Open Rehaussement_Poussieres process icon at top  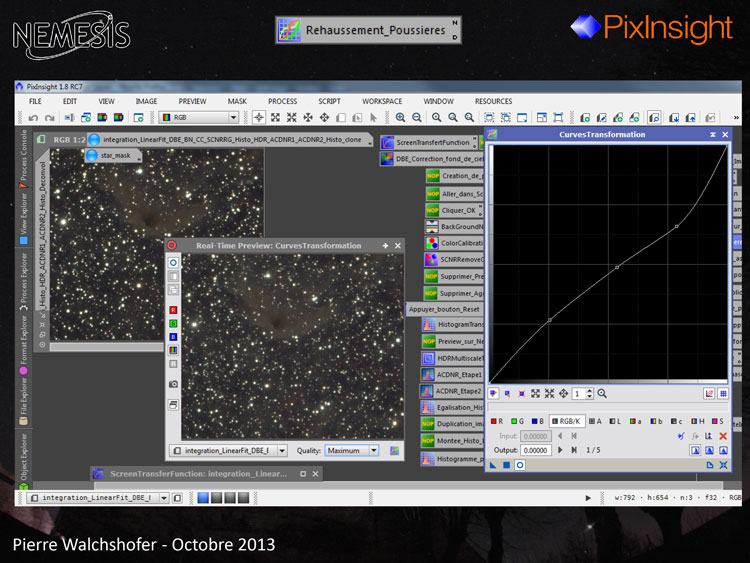pyautogui.click(x=368, y=30)
